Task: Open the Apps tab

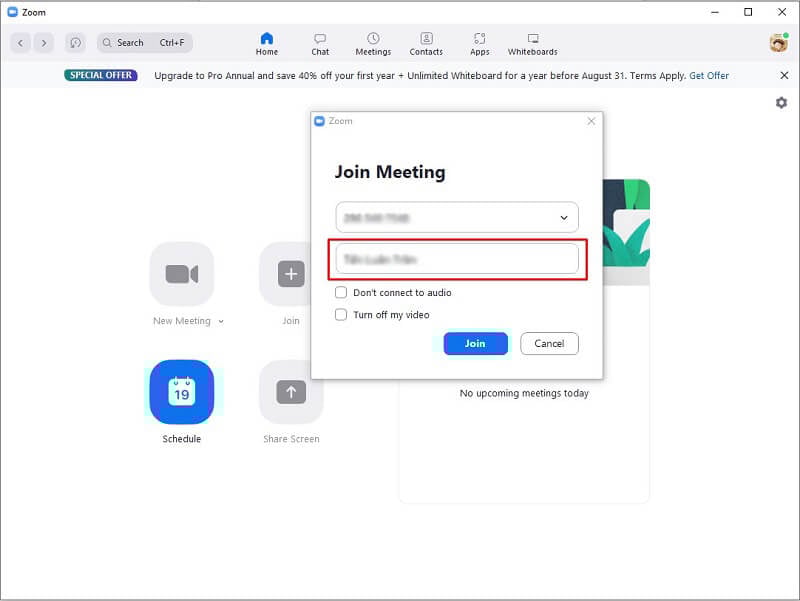Action: tap(480, 44)
